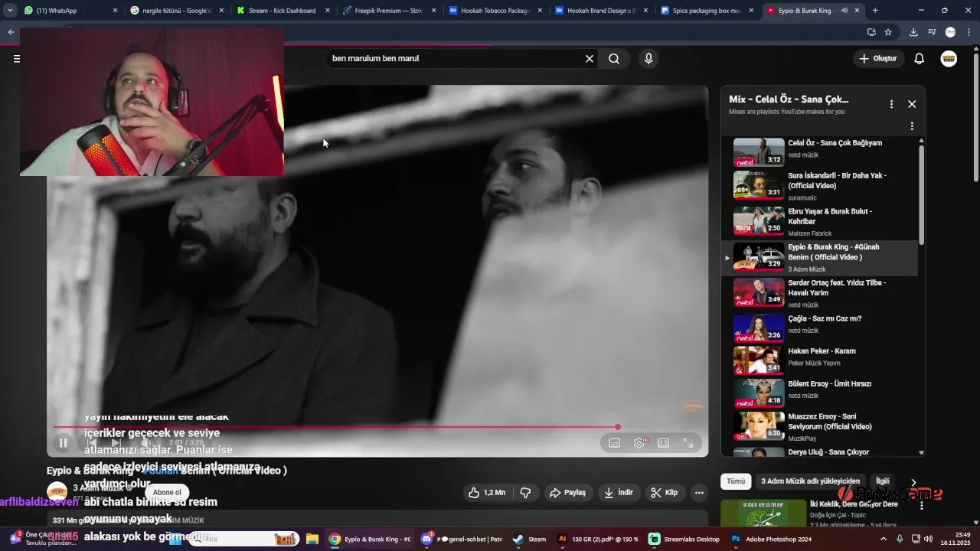The width and height of the screenshot is (980, 551).
Task: Expand filter chips with right chevron
Action: coord(913,482)
